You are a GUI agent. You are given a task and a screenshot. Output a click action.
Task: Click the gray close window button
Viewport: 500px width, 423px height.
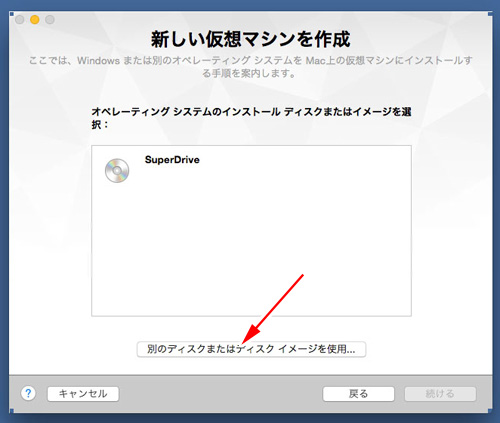pyautogui.click(x=20, y=20)
